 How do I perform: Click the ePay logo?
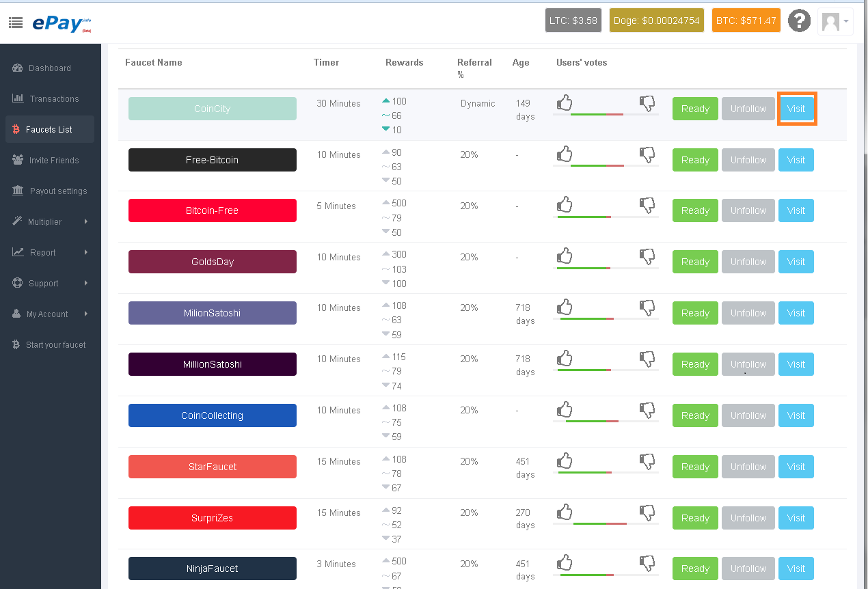tap(62, 23)
